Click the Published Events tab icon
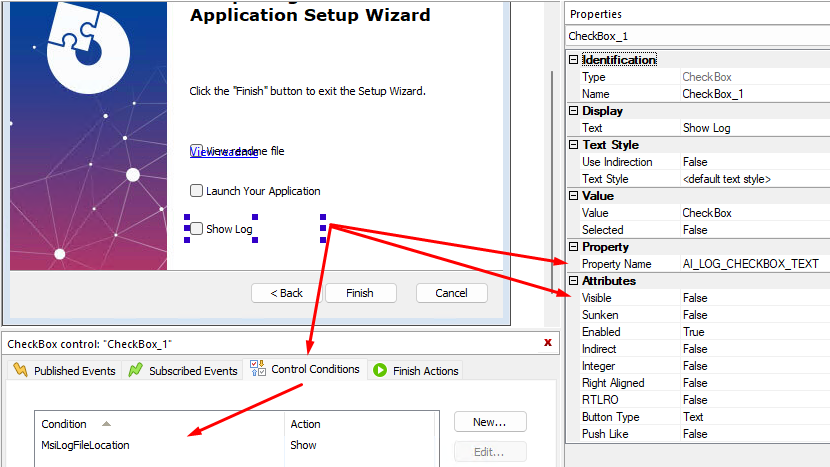This screenshot has width=830, height=467. (19, 371)
